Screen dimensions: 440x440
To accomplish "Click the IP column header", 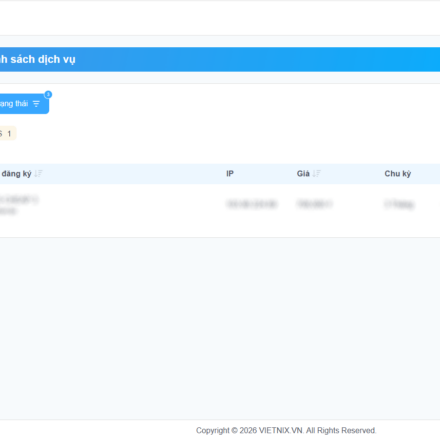I will click(x=230, y=174).
